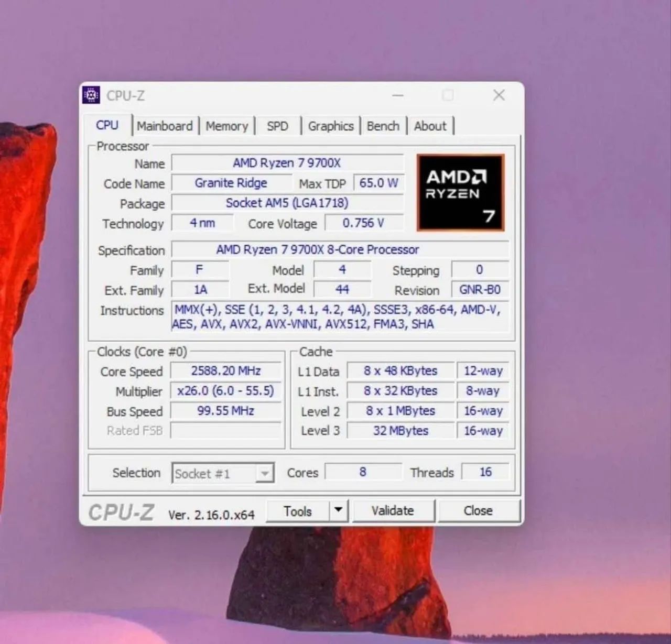
Task: Click the Code Name value Granite Ridge
Action: point(231,183)
